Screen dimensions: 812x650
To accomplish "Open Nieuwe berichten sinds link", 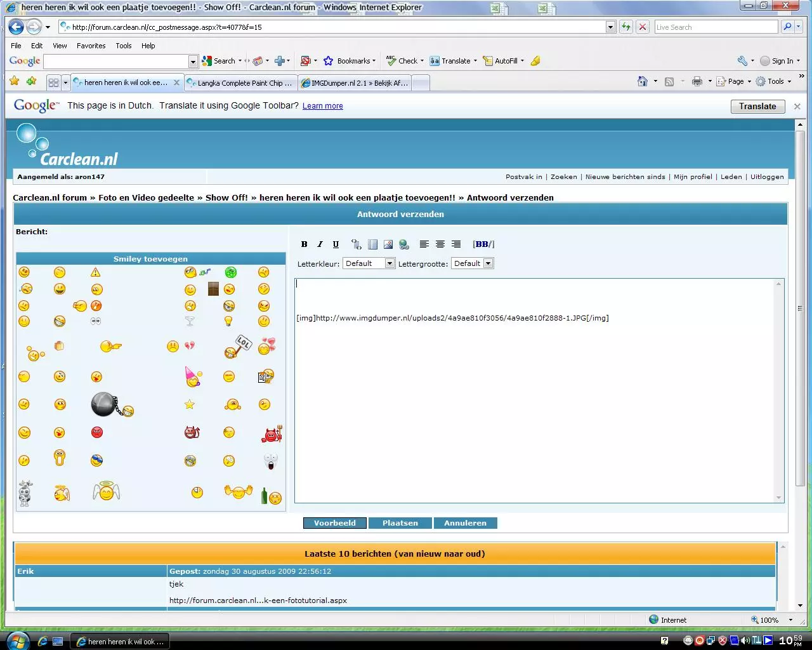I will [x=625, y=177].
